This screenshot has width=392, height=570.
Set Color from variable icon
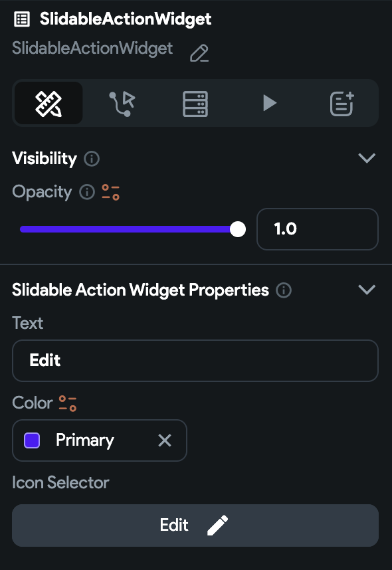(x=68, y=403)
